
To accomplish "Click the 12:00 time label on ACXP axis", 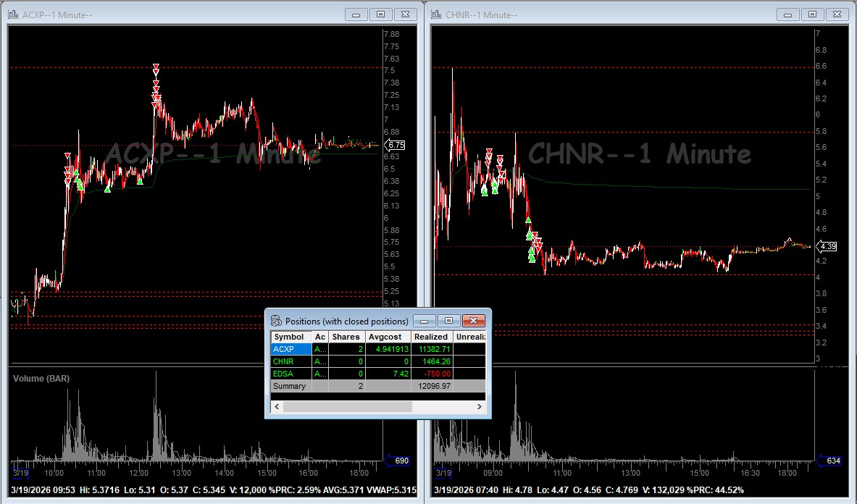I will pos(139,473).
